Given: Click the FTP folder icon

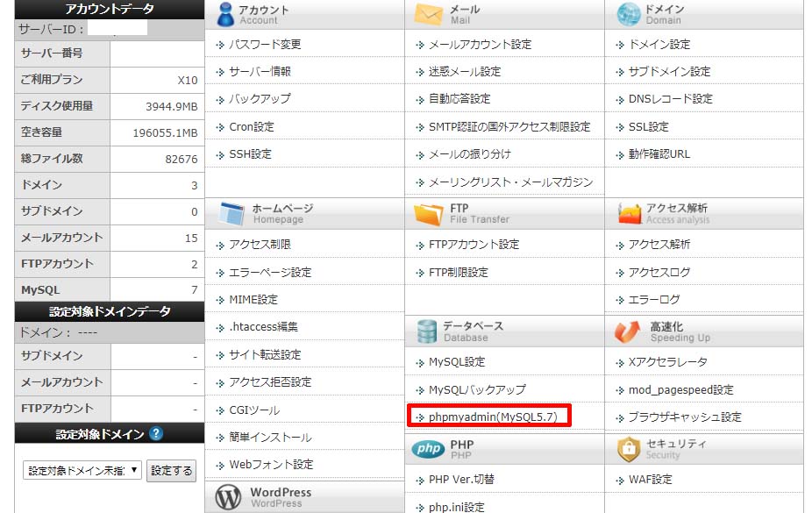Looking at the screenshot, I should pos(429,214).
